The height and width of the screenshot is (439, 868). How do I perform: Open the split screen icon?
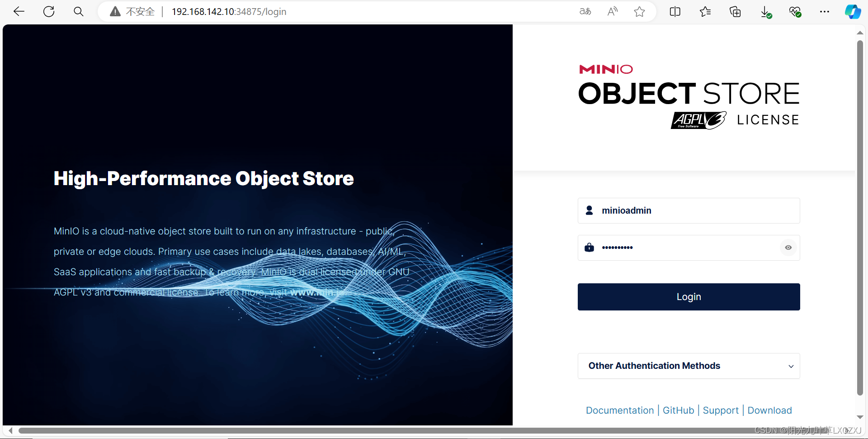tap(675, 12)
